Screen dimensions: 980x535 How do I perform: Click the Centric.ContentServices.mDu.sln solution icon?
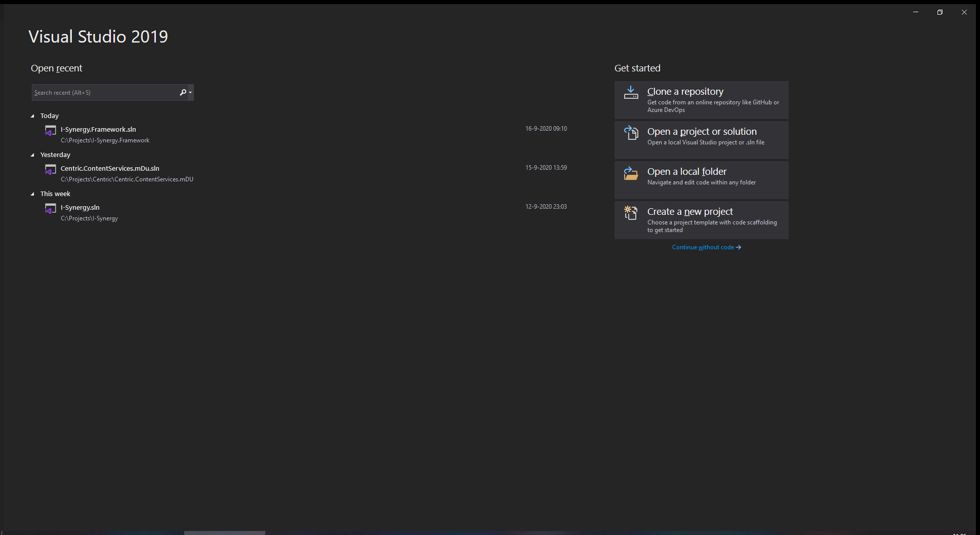coord(50,170)
